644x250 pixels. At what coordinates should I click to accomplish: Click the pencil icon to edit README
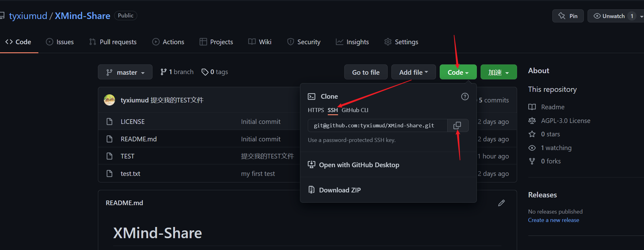501,203
